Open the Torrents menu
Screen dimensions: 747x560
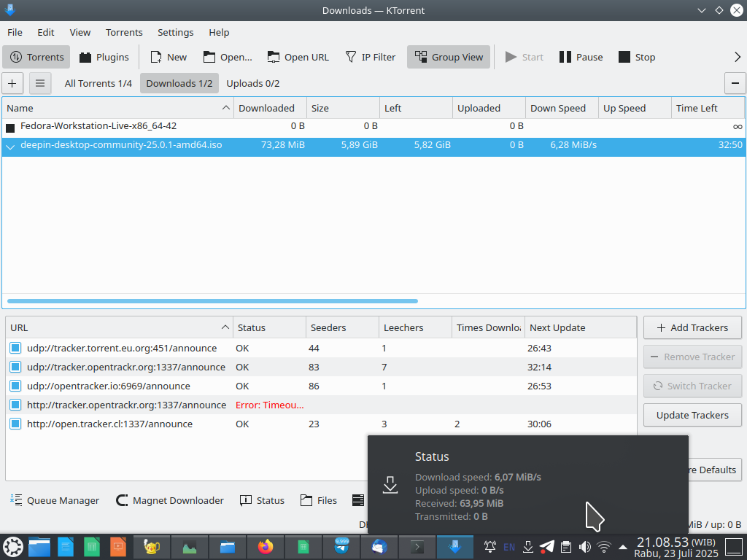click(x=124, y=32)
